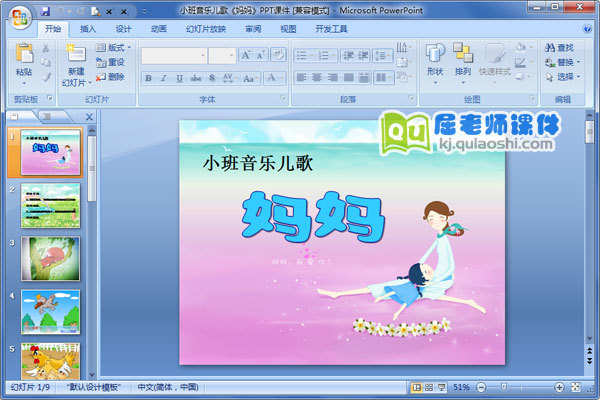Viewport: 600px width, 400px height.
Task: Open the 视图 View tab
Action: 289,29
